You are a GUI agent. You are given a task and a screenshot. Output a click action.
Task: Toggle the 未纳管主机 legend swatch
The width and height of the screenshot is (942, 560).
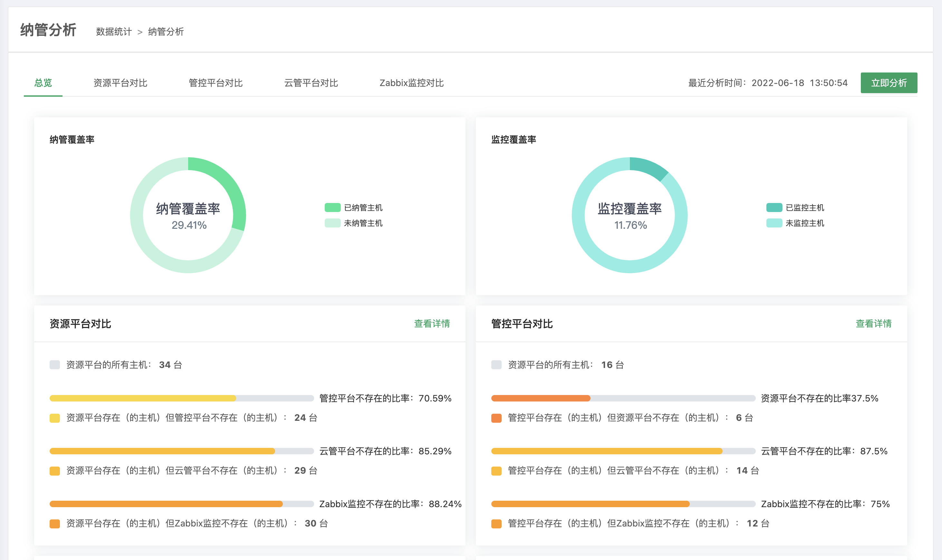coord(332,223)
